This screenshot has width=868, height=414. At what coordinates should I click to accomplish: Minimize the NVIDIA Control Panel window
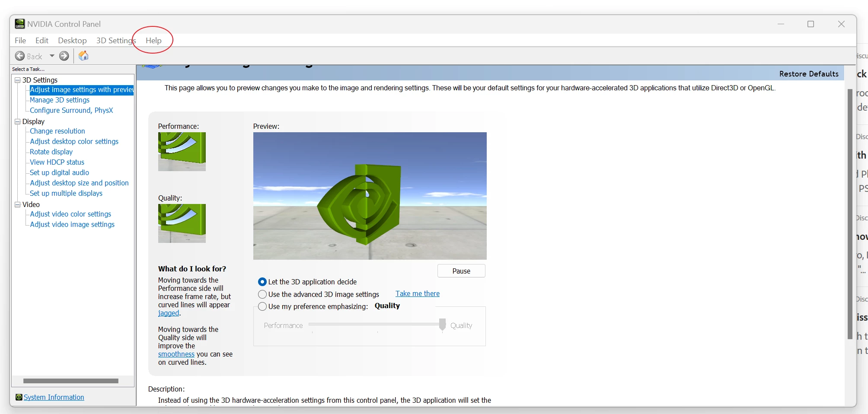click(x=781, y=24)
